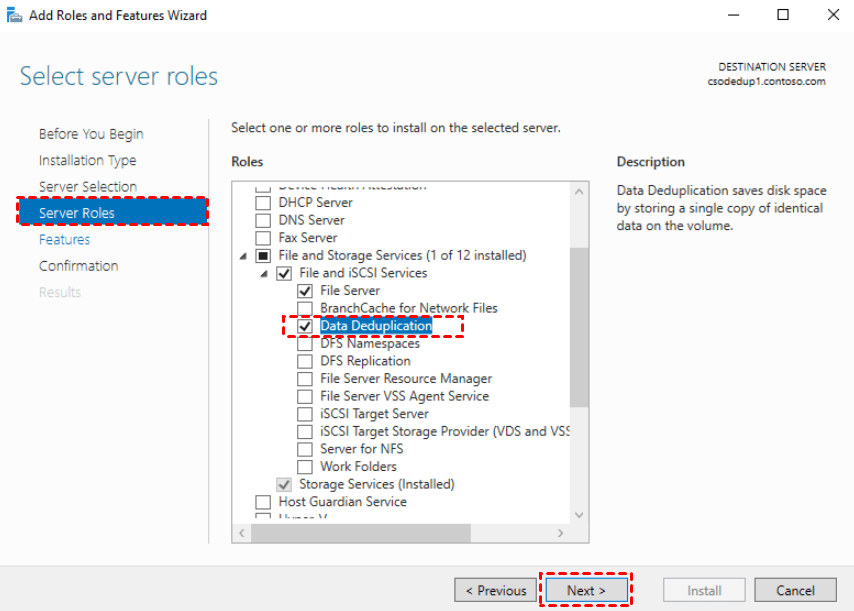Check the Host Guardian Service checkbox

[x=263, y=502]
